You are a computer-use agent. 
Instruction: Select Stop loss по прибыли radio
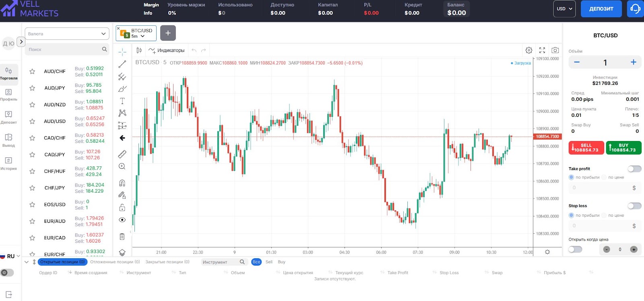(571, 215)
